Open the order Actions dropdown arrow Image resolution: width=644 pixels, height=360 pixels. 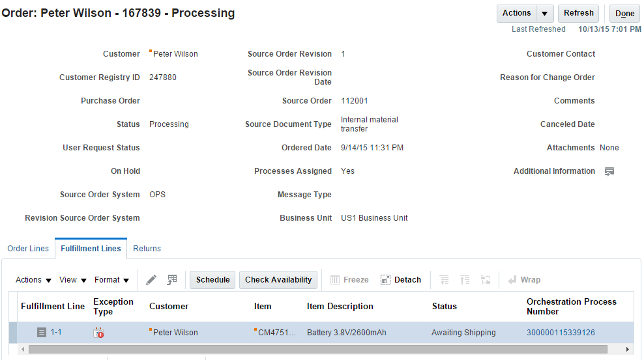(x=545, y=14)
